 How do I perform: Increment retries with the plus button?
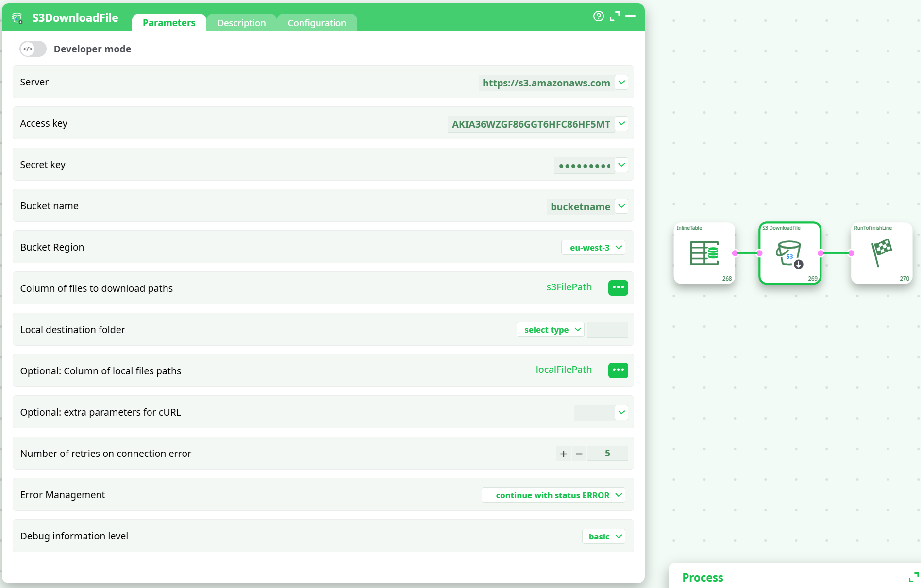click(563, 453)
